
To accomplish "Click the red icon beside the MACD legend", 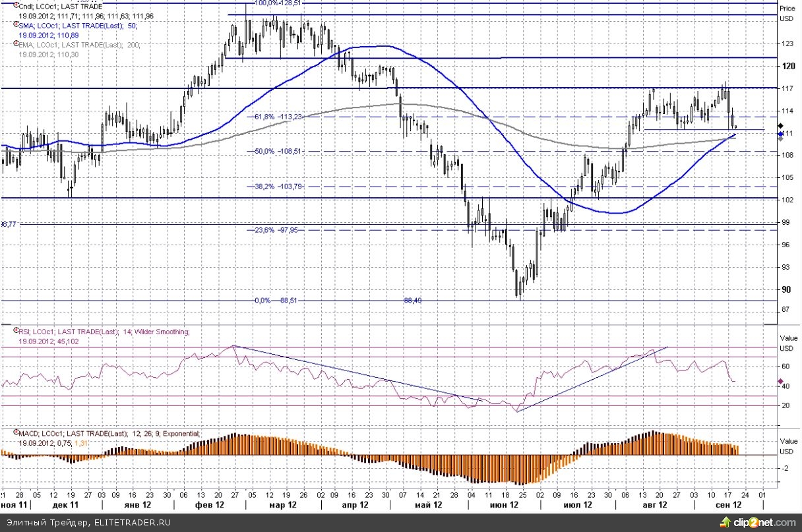I will [16, 434].
